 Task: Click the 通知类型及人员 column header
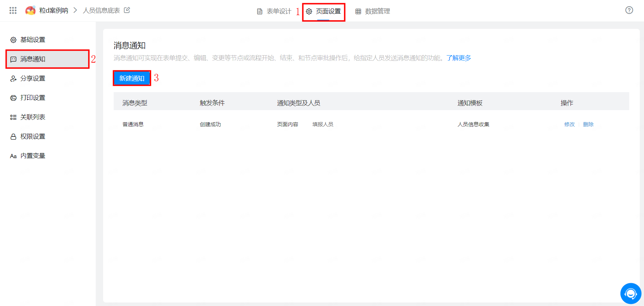298,103
